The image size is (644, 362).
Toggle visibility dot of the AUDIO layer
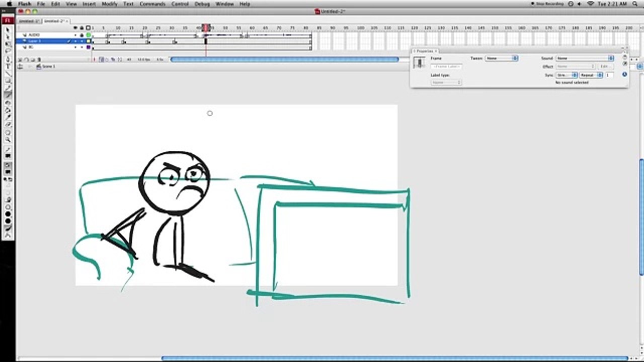[75, 35]
